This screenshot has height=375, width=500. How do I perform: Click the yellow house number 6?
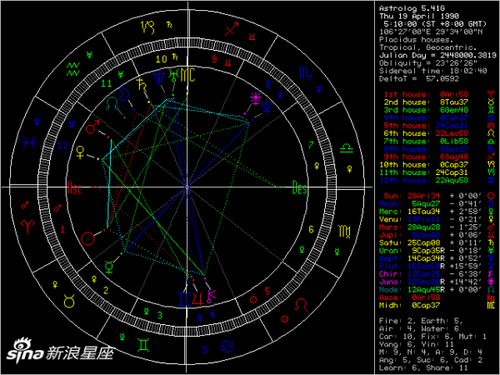(311, 229)
